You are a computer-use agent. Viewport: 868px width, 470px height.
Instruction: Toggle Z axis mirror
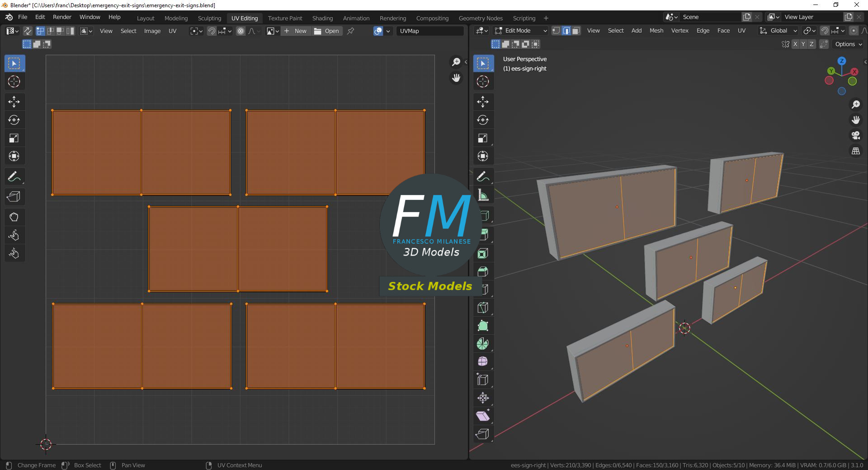811,44
